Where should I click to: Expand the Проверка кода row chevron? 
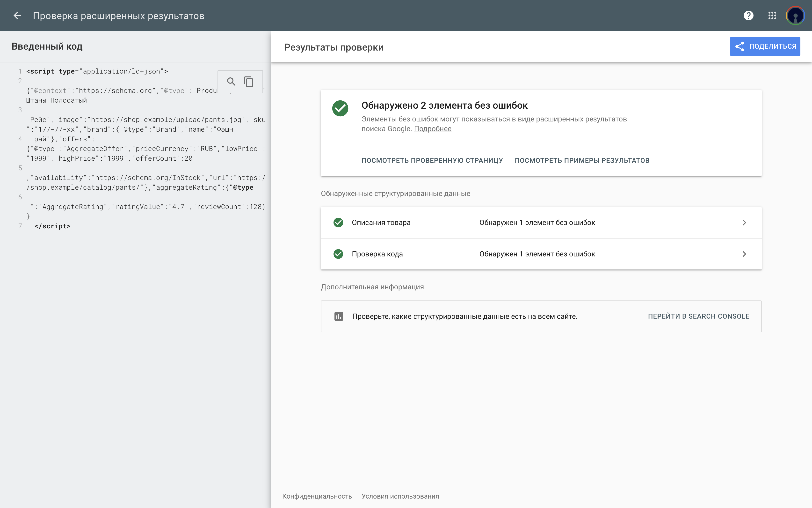click(744, 254)
